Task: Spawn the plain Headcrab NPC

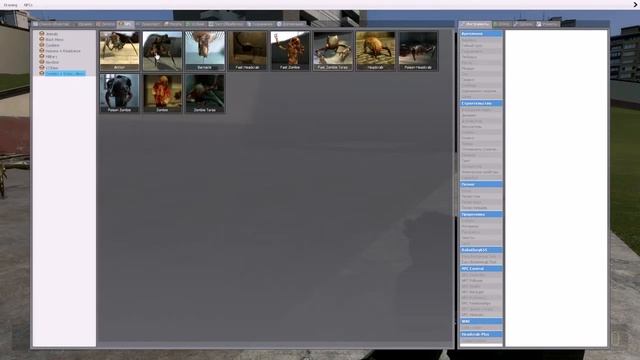Action: pos(376,51)
